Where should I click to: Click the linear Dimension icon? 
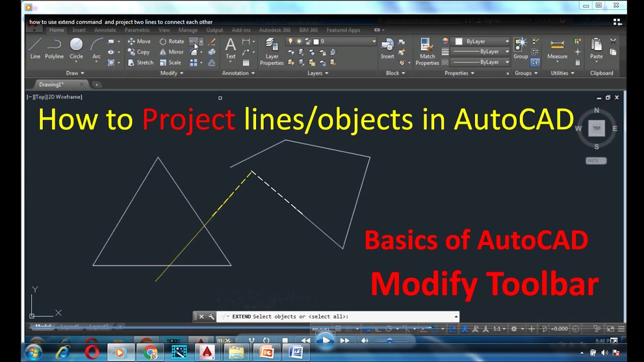click(246, 41)
